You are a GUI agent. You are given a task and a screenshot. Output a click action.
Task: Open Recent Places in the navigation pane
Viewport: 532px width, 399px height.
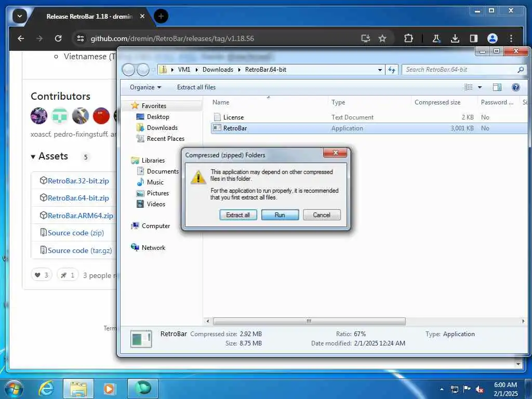165,138
